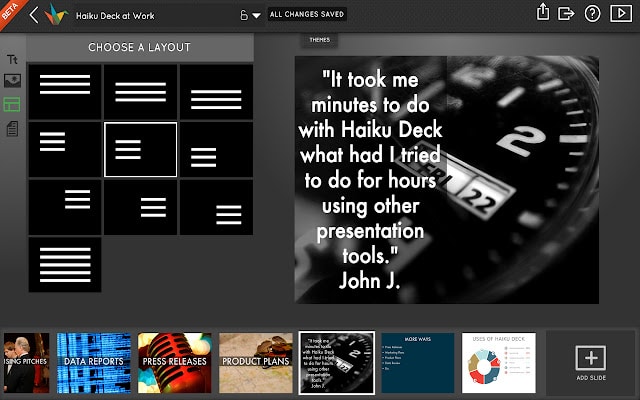The height and width of the screenshot is (400, 640).
Task: Select the Uses of Haiku Deck chart slide
Action: coord(499,363)
